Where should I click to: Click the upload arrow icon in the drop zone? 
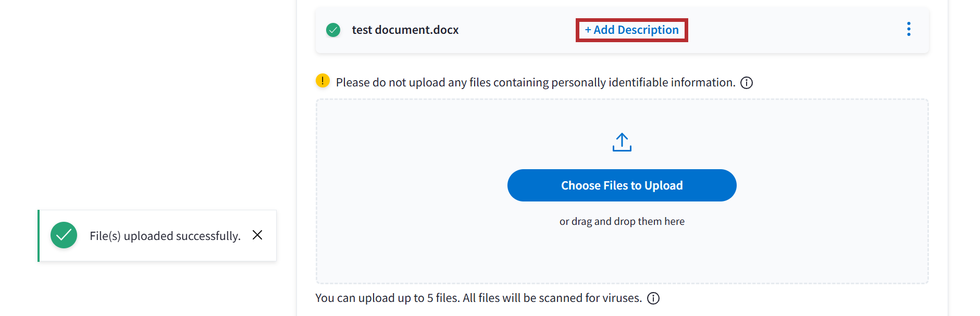tap(622, 142)
